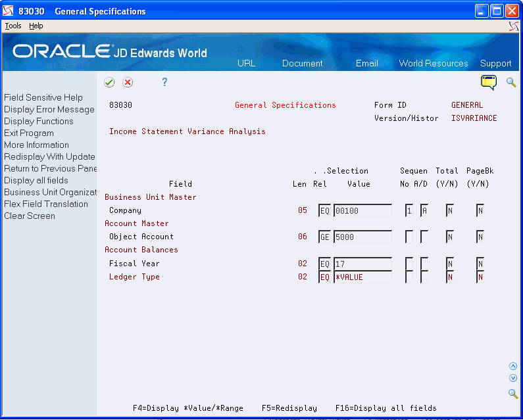Image resolution: width=523 pixels, height=420 pixels.
Task: Click Company A/D sequence field
Action: [424, 211]
